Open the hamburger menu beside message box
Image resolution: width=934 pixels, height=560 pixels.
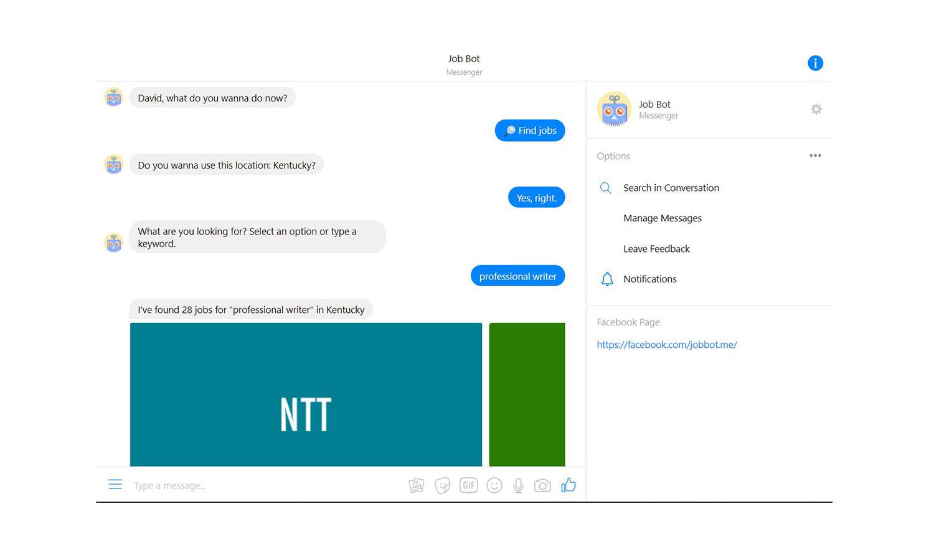coord(115,484)
